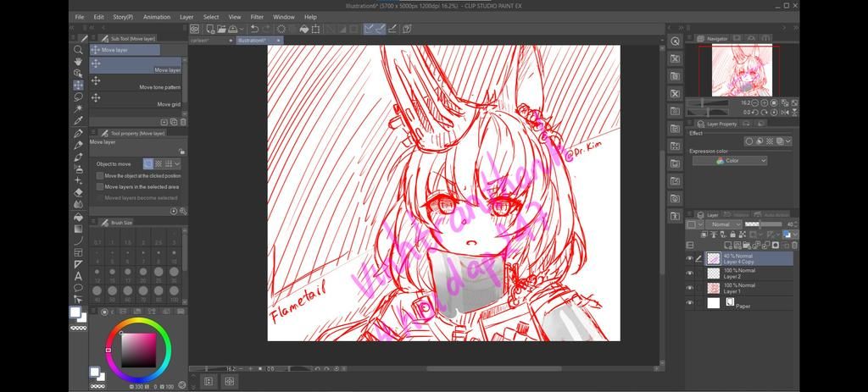The height and width of the screenshot is (392, 868).
Task: Click the saturation square in color wheel
Action: pos(138,351)
